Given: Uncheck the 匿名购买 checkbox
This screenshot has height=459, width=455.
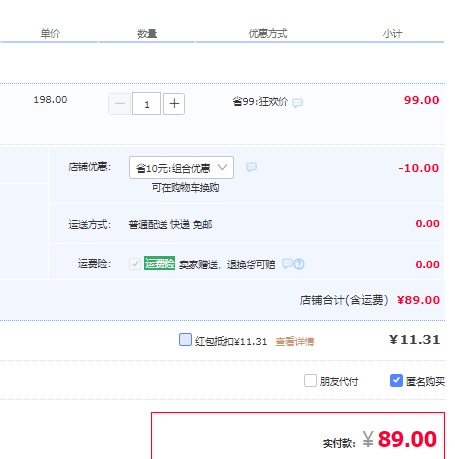Looking at the screenshot, I should click(396, 380).
